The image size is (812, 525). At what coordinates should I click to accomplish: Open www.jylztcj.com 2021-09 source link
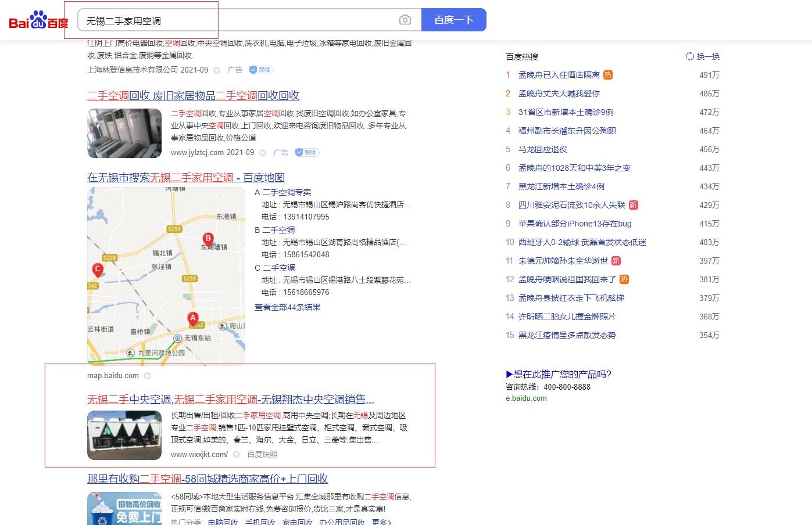[212, 152]
